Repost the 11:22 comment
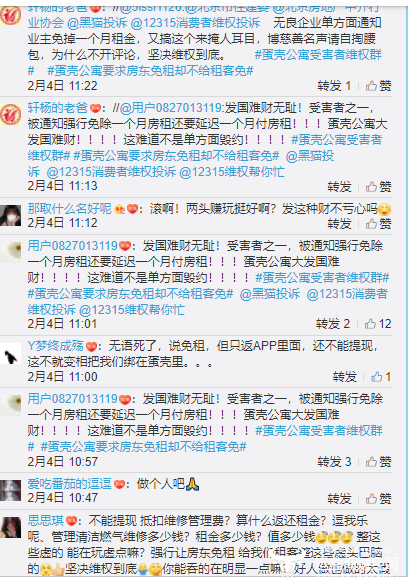The width and height of the screenshot is (408, 582). pos(334,86)
